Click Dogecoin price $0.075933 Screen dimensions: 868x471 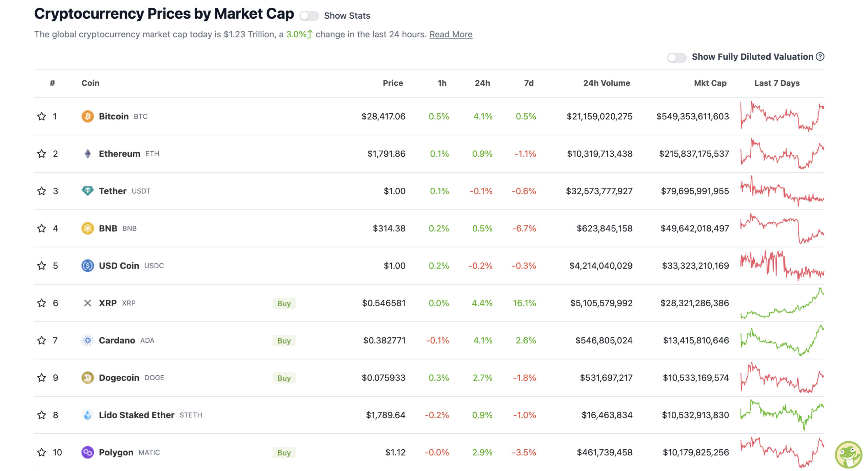(383, 377)
